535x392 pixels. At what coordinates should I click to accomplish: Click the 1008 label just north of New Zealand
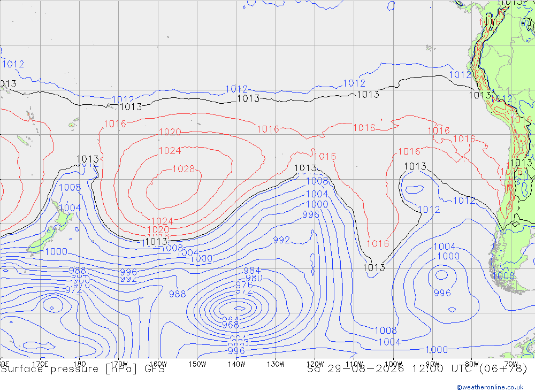(70, 187)
